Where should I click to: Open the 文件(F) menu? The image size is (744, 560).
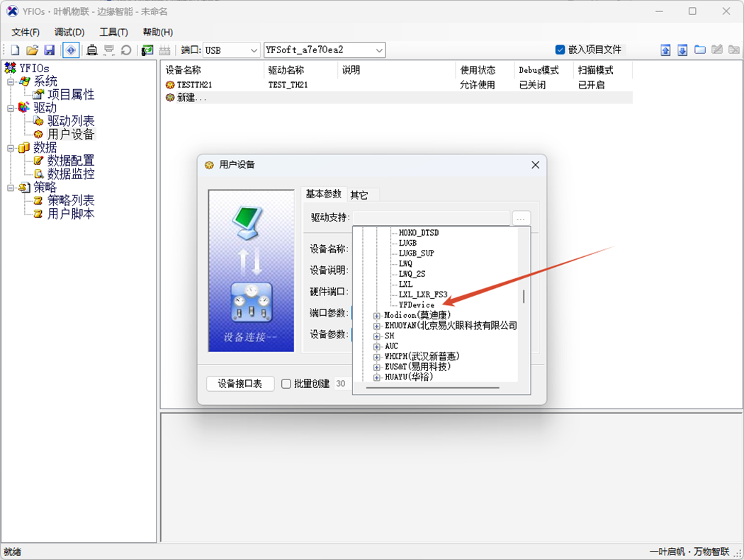pos(26,33)
